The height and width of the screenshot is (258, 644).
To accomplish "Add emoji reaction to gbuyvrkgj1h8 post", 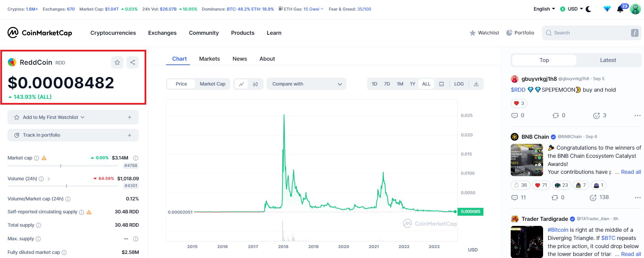I will coord(596,116).
